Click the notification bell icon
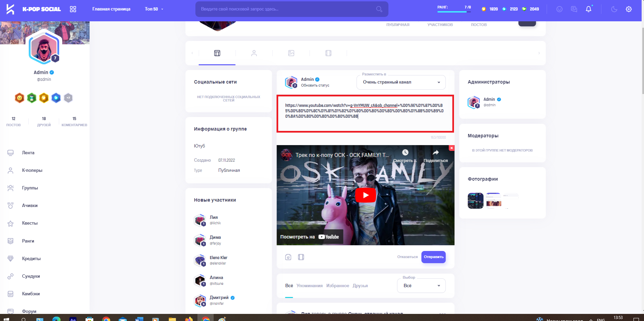This screenshot has width=644, height=321. tap(588, 9)
